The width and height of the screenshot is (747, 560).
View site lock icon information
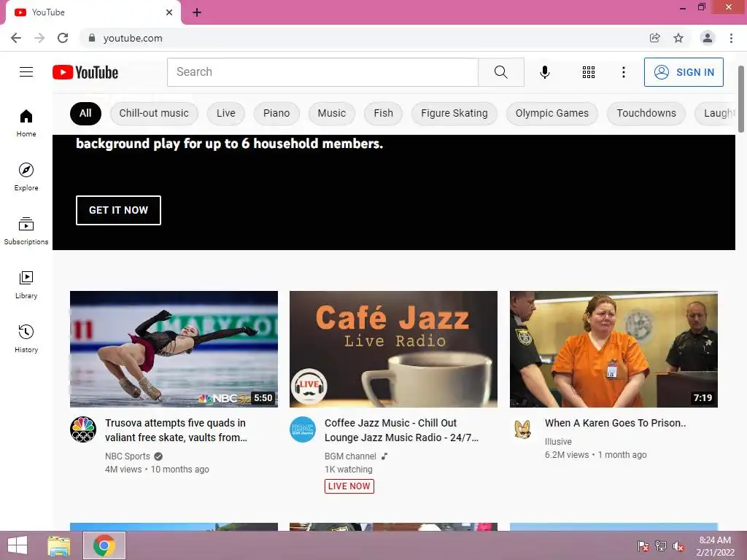pyautogui.click(x=92, y=38)
